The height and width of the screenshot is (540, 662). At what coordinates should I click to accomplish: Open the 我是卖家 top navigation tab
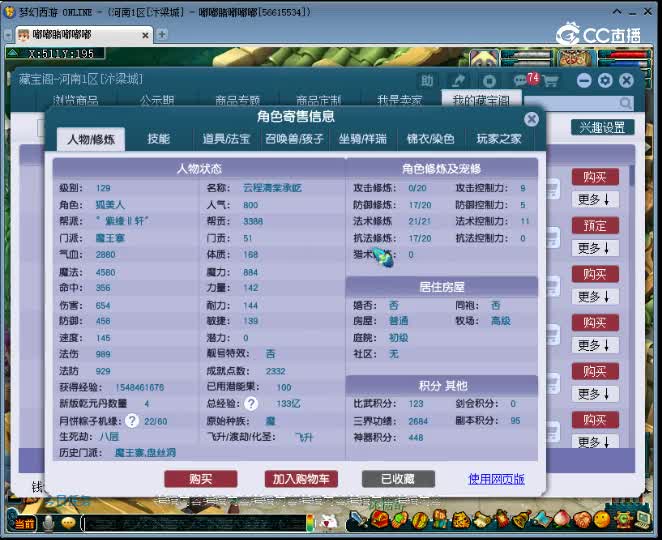[399, 100]
